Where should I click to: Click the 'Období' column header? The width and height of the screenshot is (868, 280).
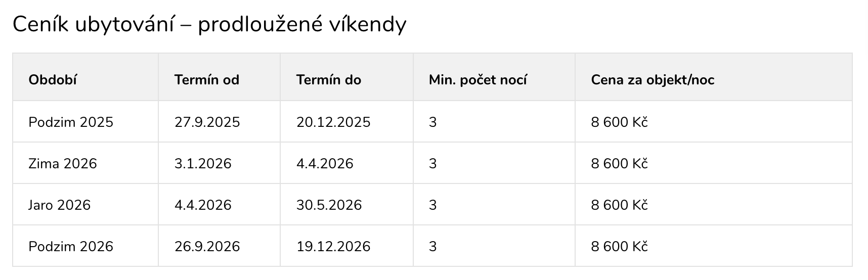(x=53, y=80)
